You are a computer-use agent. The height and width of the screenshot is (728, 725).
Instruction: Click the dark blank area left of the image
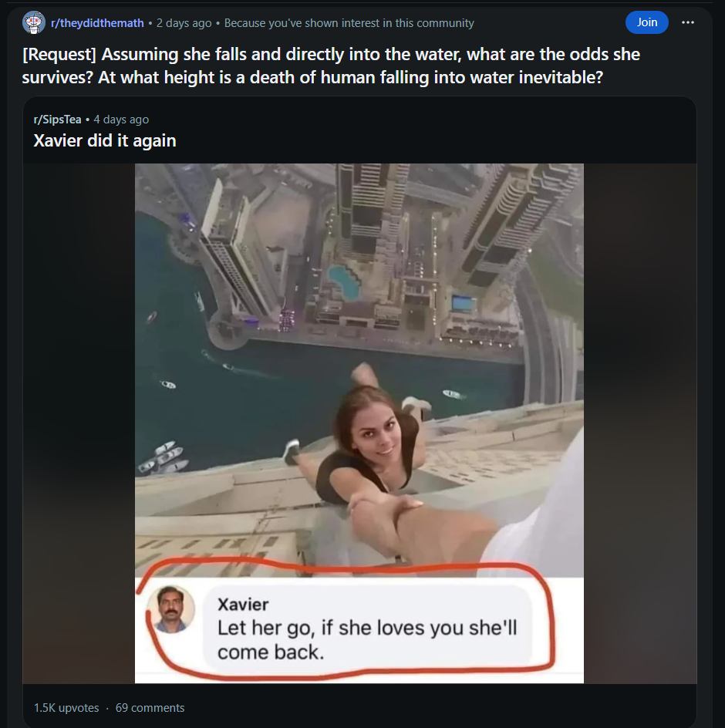tap(77, 424)
